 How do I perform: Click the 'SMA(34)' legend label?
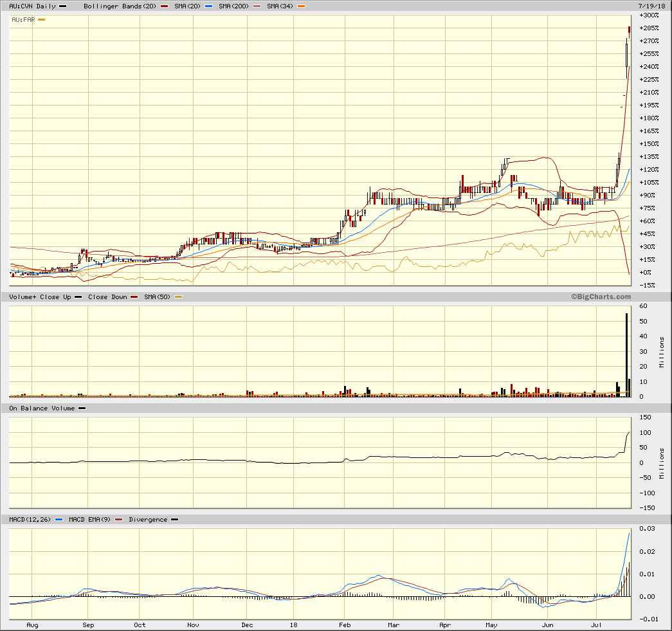(280, 6)
